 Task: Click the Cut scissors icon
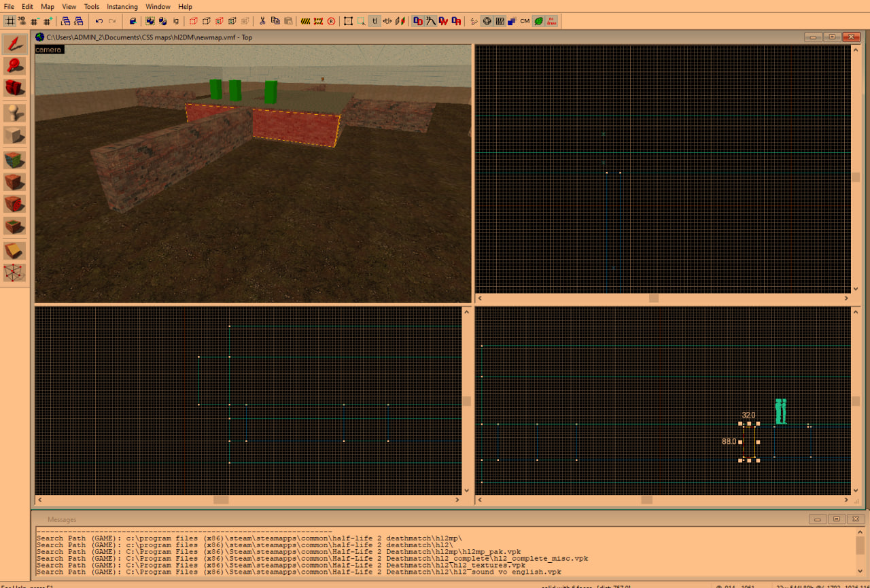click(263, 21)
